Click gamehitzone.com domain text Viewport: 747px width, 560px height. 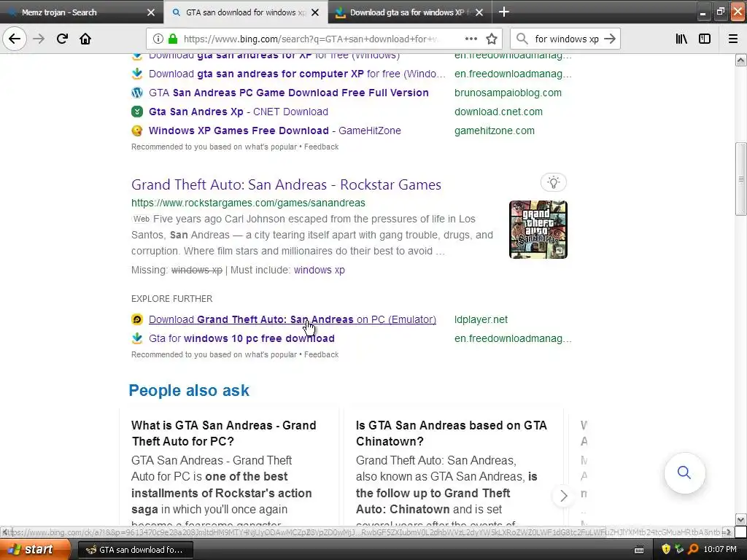(x=495, y=131)
